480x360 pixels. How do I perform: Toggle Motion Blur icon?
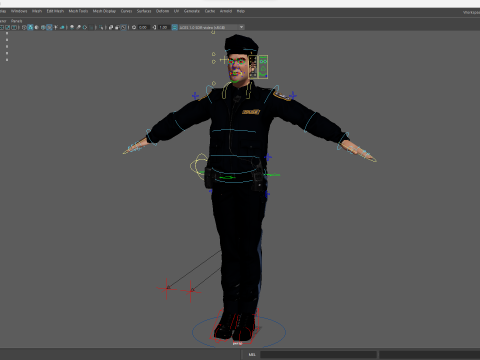coord(78,27)
